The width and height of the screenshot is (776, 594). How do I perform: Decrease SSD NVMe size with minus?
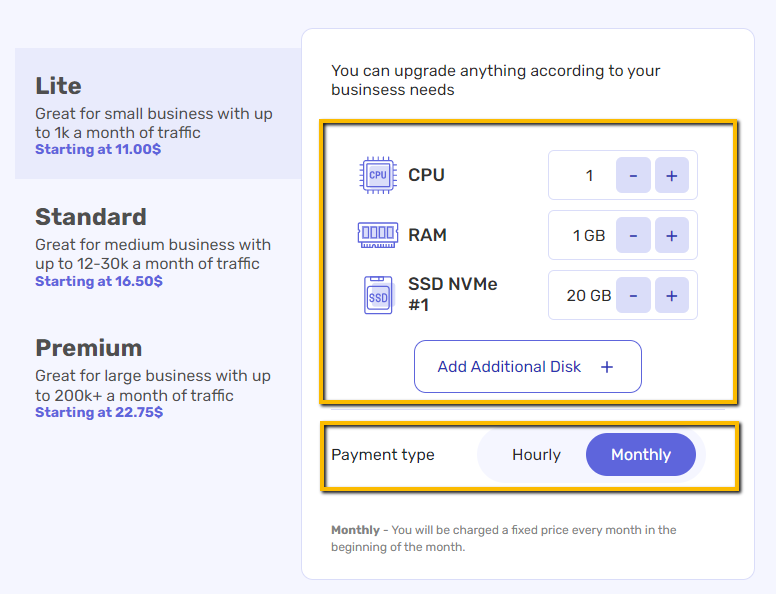[633, 295]
